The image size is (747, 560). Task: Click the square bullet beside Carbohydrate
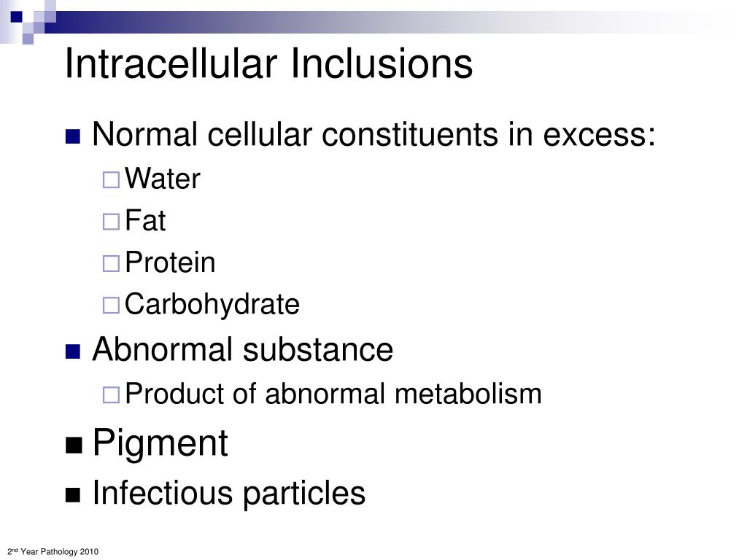(x=111, y=306)
